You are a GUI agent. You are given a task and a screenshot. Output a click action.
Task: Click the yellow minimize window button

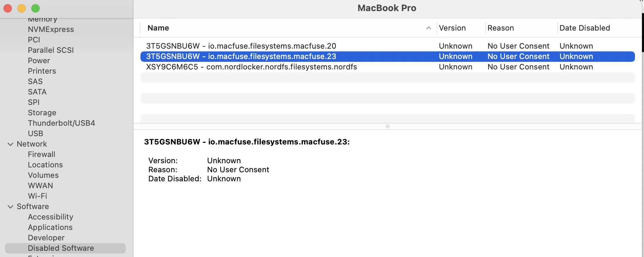pyautogui.click(x=22, y=8)
